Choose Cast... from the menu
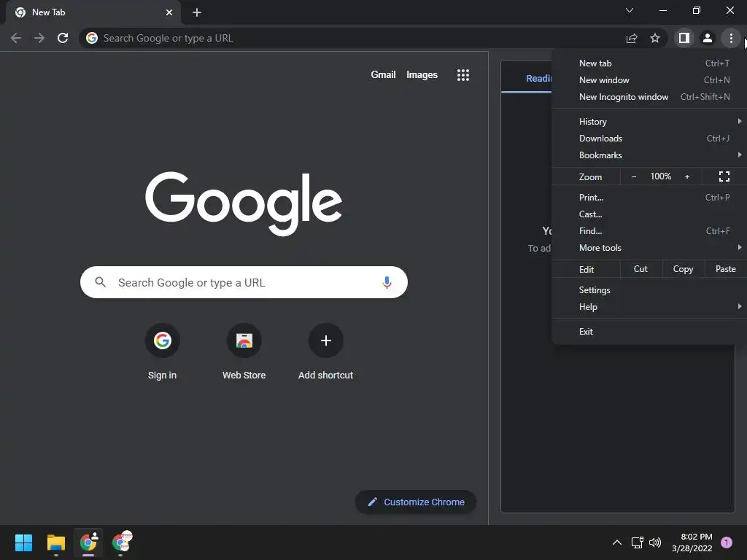Screen dimensions: 747x560 coord(649,214)
